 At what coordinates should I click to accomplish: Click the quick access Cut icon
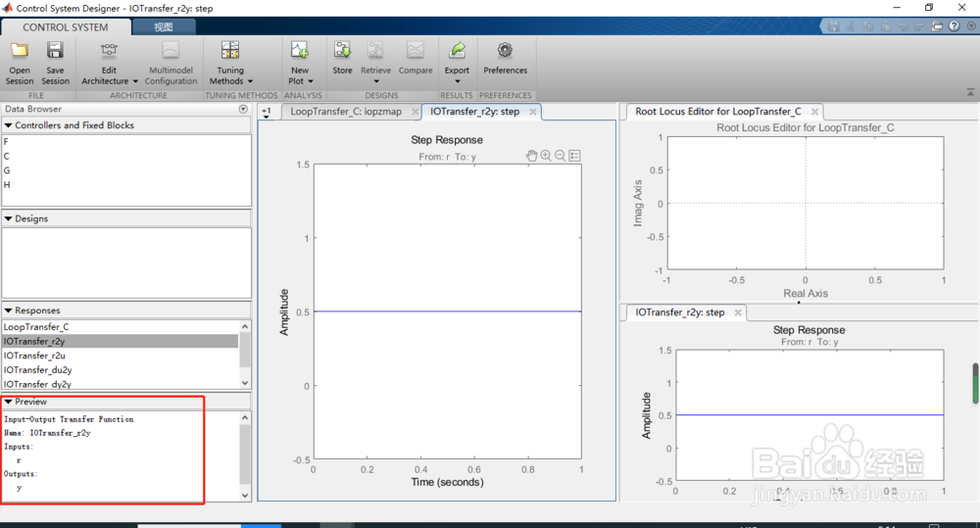click(851, 26)
